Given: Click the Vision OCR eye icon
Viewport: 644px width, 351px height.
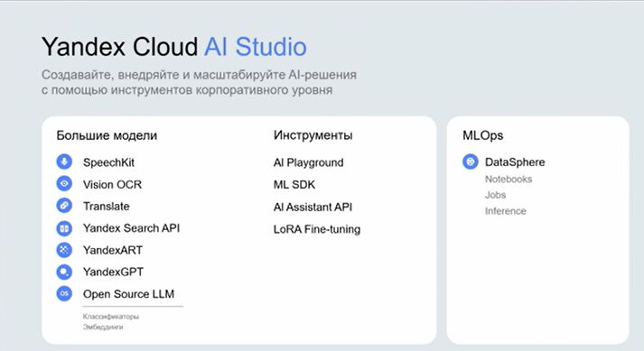Looking at the screenshot, I should click(x=64, y=184).
